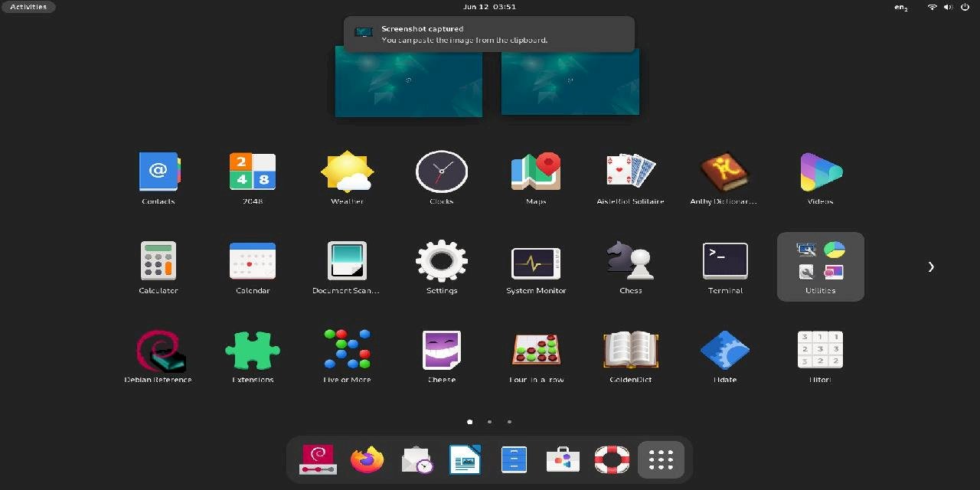
Task: Go to next app page with right chevron
Action: tap(931, 266)
